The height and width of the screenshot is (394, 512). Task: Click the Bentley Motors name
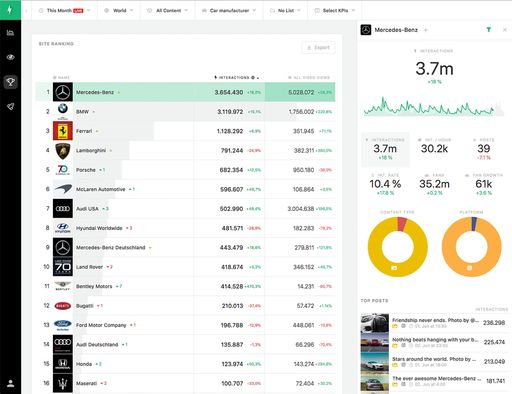point(94,286)
